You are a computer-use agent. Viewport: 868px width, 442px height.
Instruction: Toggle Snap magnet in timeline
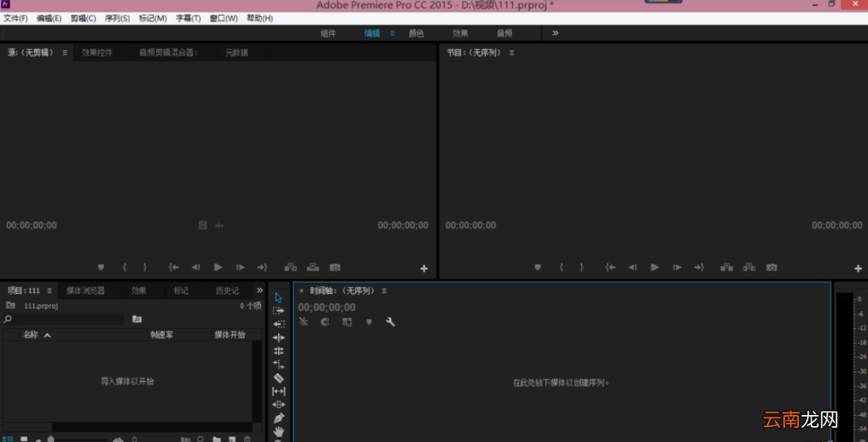(x=325, y=322)
